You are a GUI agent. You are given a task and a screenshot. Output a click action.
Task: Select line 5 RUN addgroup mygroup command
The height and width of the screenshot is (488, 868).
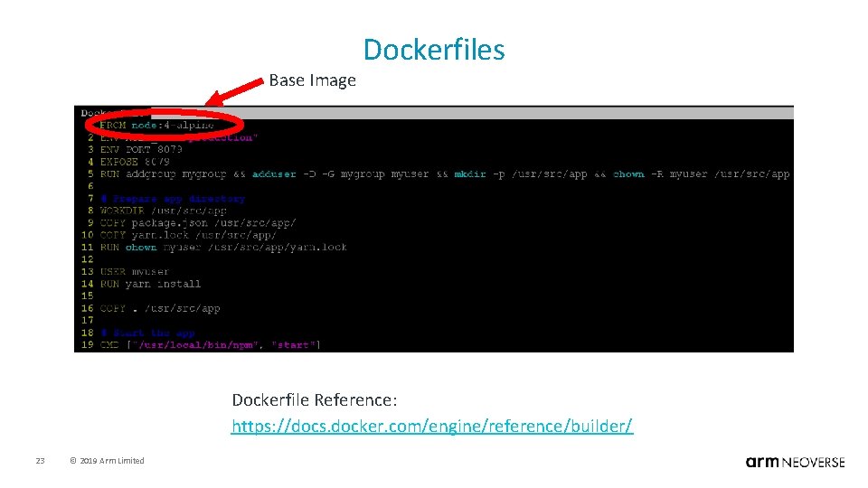pyautogui.click(x=445, y=174)
